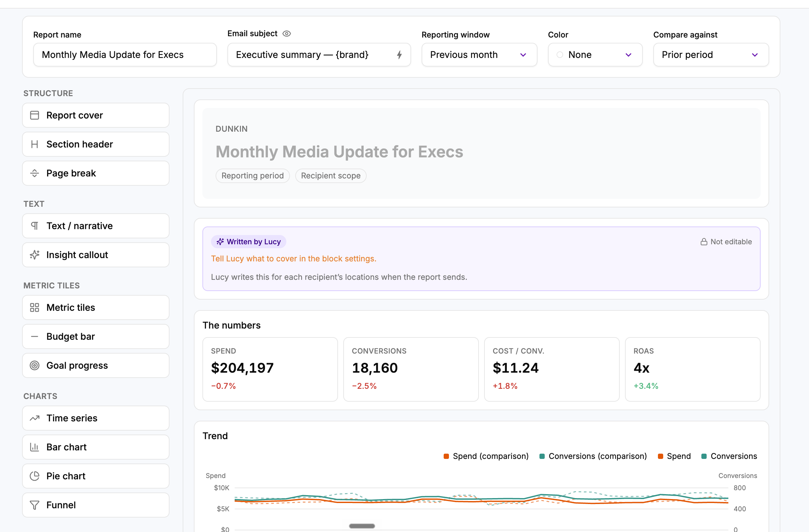Toggle the Email subject preview eye icon
This screenshot has width=809, height=532.
(287, 34)
